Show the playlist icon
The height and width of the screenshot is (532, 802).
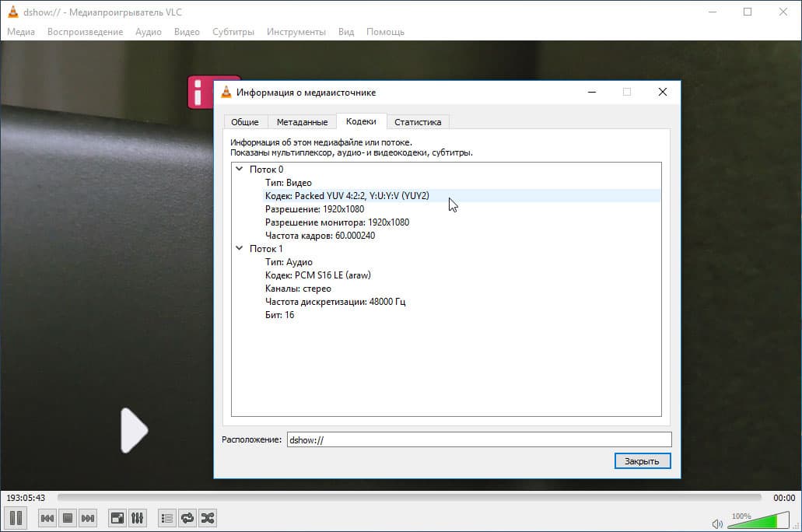point(166,518)
